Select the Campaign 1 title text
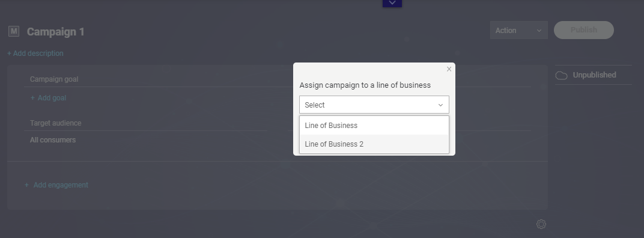Viewport: 644px width, 238px height. click(55, 32)
